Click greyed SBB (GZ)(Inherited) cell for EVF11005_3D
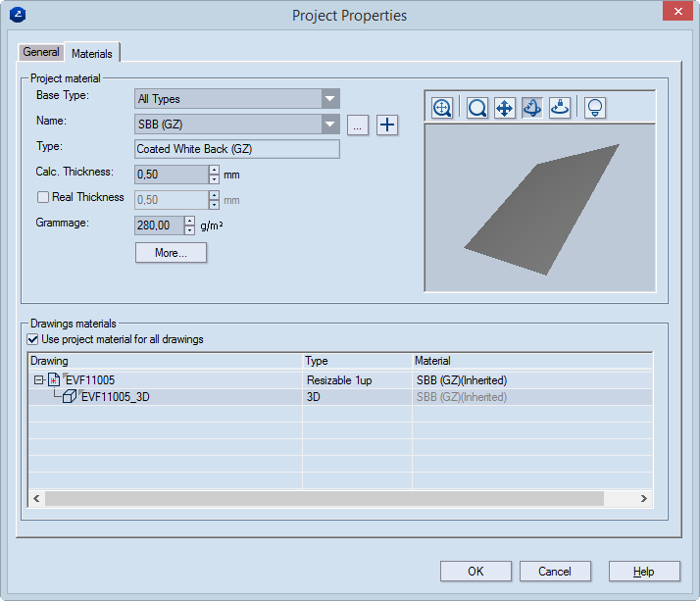 coord(532,397)
